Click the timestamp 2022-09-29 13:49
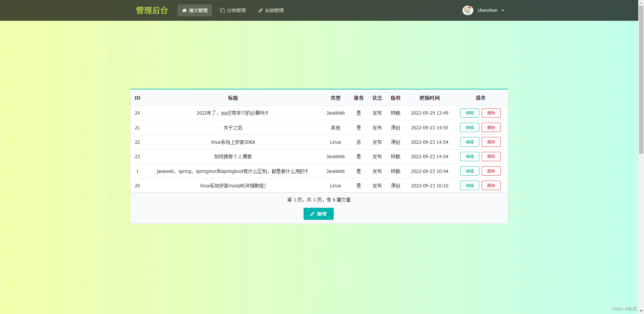 click(429, 113)
